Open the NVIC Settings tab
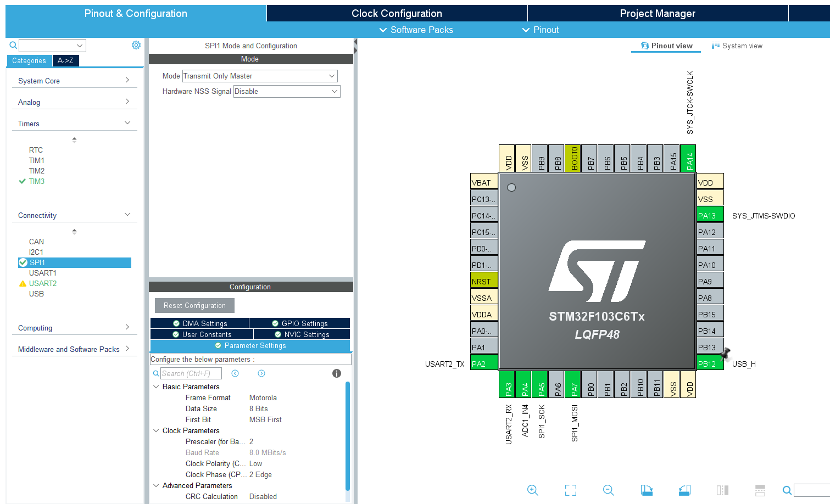 click(302, 334)
